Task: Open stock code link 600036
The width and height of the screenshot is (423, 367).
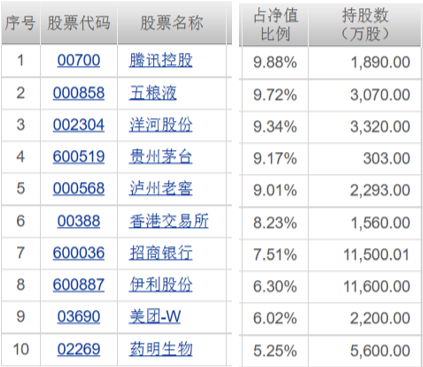Action: (x=79, y=253)
